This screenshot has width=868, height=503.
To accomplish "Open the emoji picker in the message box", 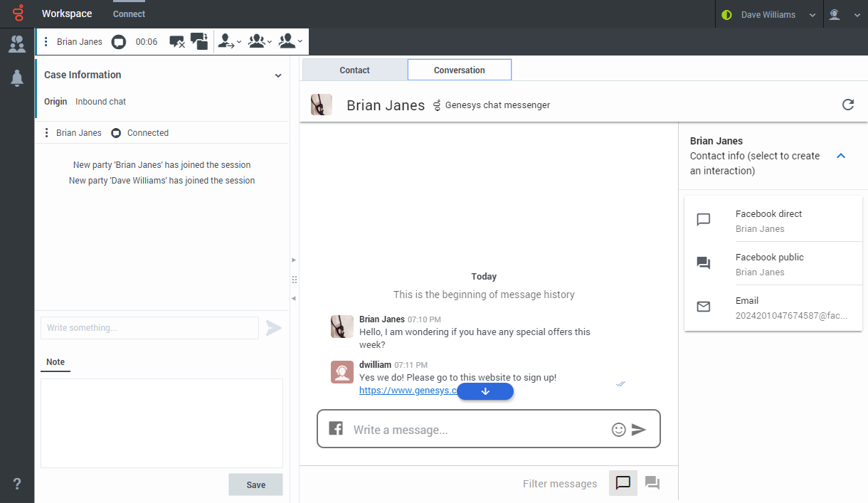I will click(618, 430).
